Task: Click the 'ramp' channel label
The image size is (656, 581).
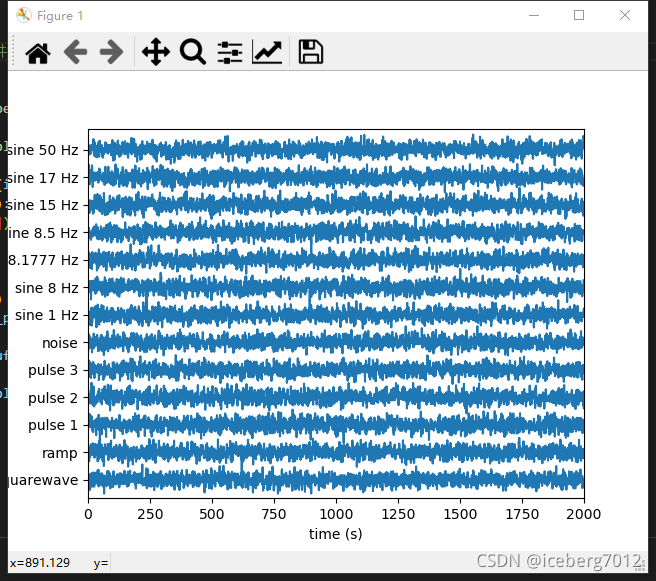Action: 60,453
